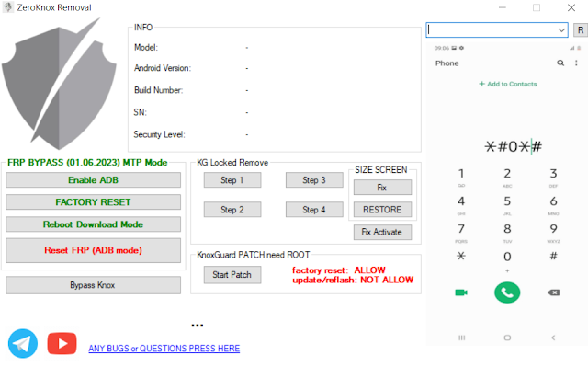Viewport: 588px width, 367px height.
Task: Open ANY BUGS or QUESTIONS PRESS HERE link
Action: point(164,349)
